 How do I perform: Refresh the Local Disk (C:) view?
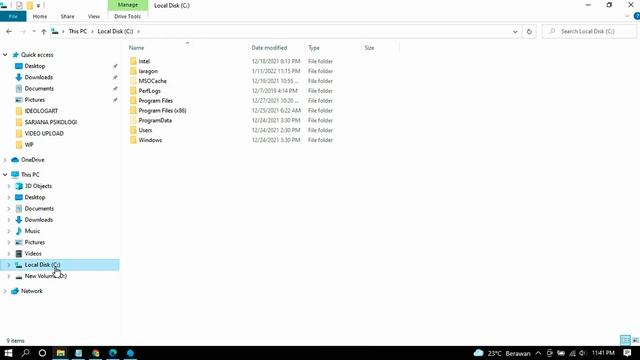[529, 31]
